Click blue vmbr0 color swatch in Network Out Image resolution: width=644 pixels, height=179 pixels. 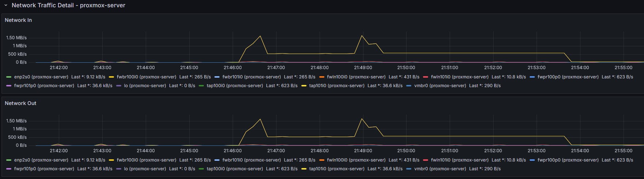(x=409, y=169)
